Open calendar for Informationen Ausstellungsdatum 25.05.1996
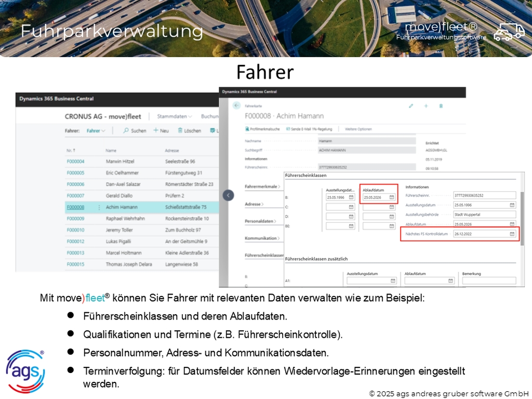 coord(512,205)
